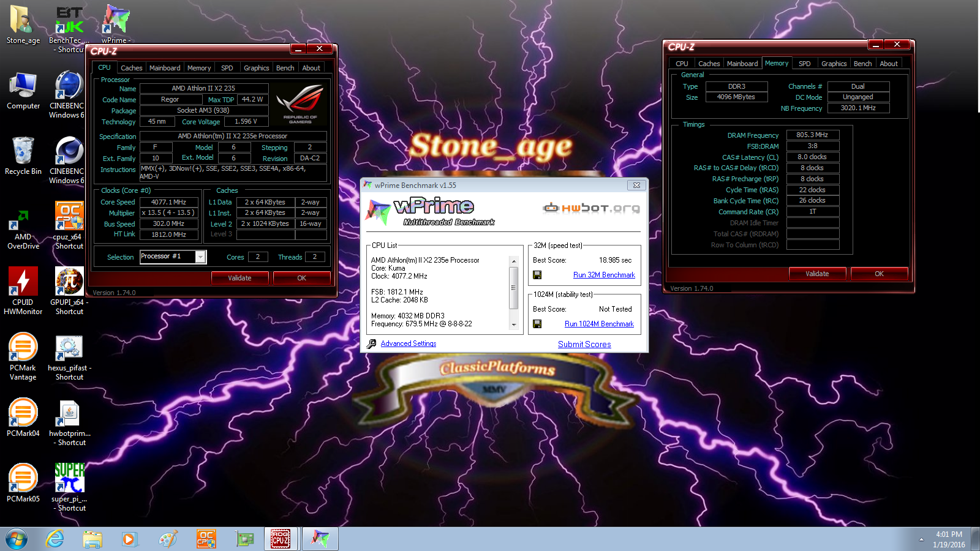Open SPD tab in right CPU-Z
Image resolution: width=980 pixels, height=551 pixels.
[x=804, y=64]
